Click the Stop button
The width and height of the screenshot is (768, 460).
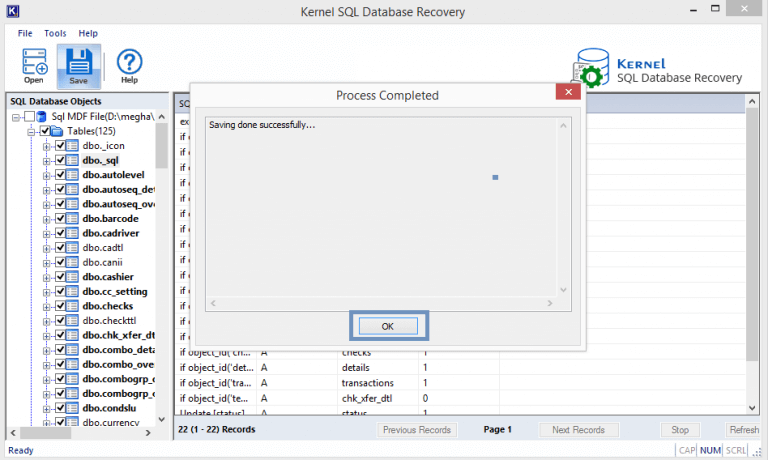tap(680, 430)
